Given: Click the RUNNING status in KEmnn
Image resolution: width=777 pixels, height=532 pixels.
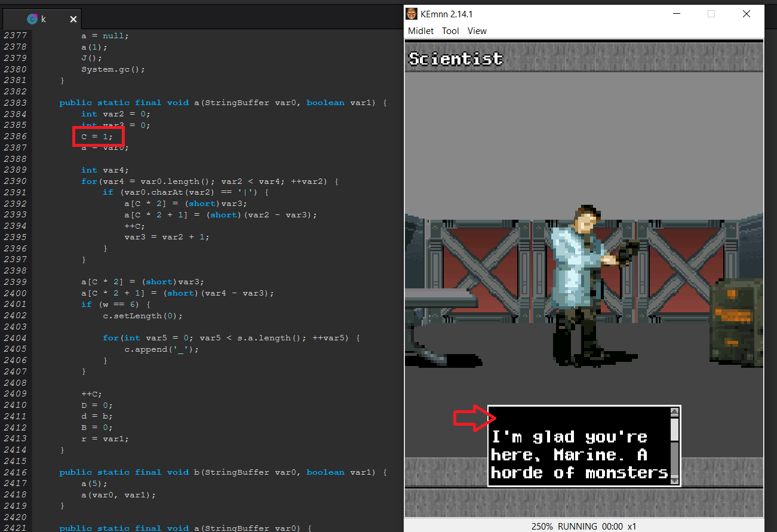Looking at the screenshot, I should pyautogui.click(x=577, y=527).
